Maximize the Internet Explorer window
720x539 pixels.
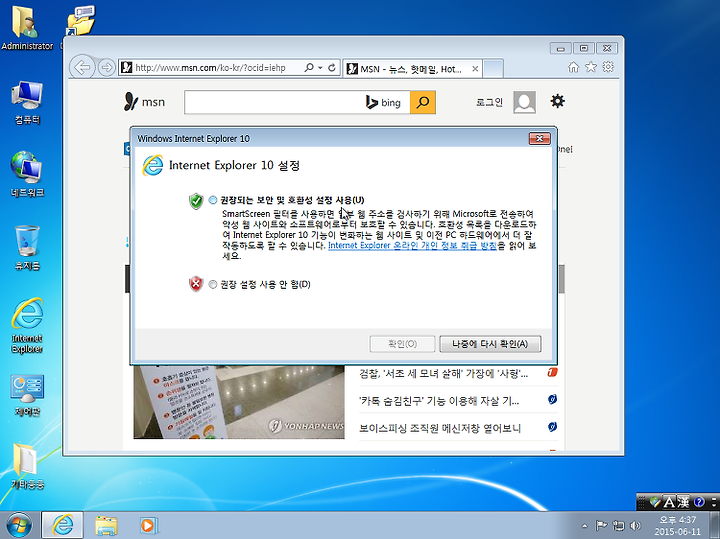click(x=584, y=48)
